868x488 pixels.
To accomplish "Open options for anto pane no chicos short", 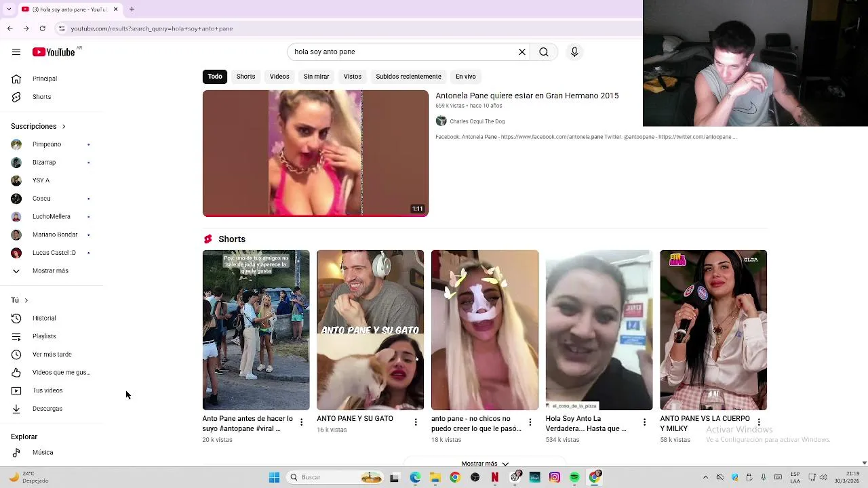I will [x=530, y=422].
